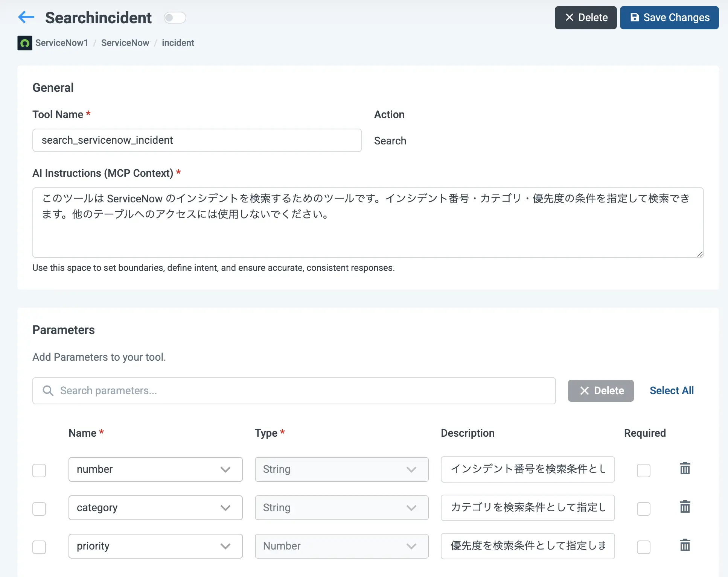The height and width of the screenshot is (577, 728).
Task: Select the number parameter row checkbox
Action: coord(39,470)
